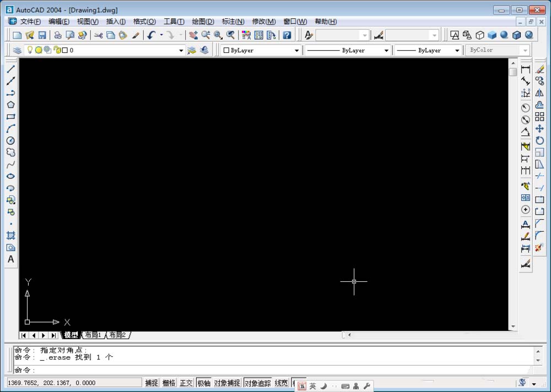Select the Revision Cloud tool
551x392 pixels.
[x=11, y=153]
